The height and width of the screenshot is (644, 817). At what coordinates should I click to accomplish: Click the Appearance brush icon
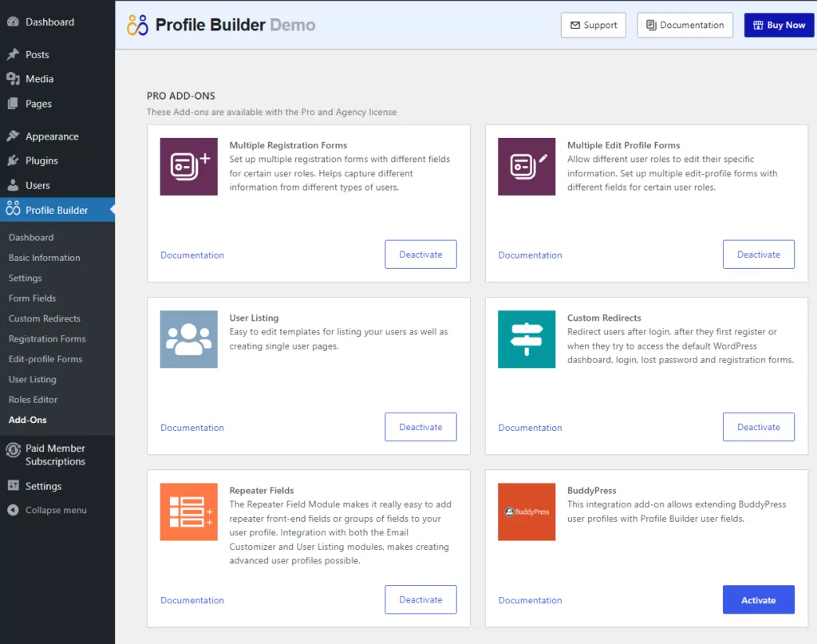pyautogui.click(x=13, y=136)
